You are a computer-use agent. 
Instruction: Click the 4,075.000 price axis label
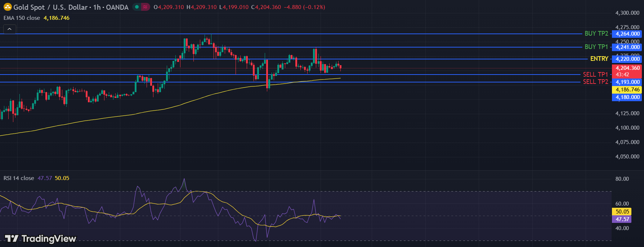pyautogui.click(x=627, y=142)
